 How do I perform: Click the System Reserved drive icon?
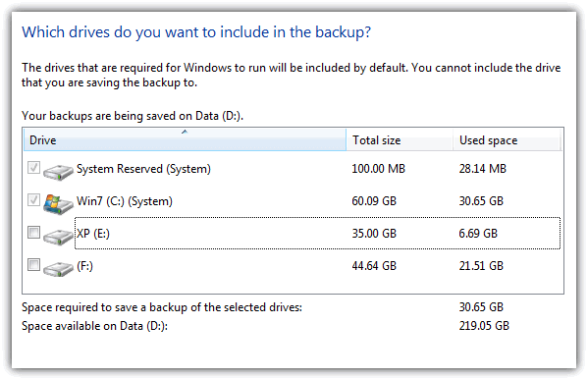click(58, 172)
